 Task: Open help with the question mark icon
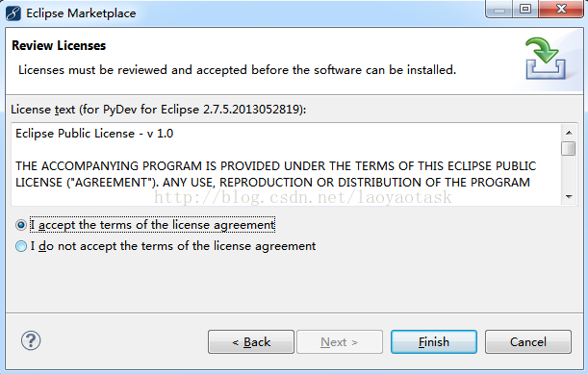coord(31,340)
